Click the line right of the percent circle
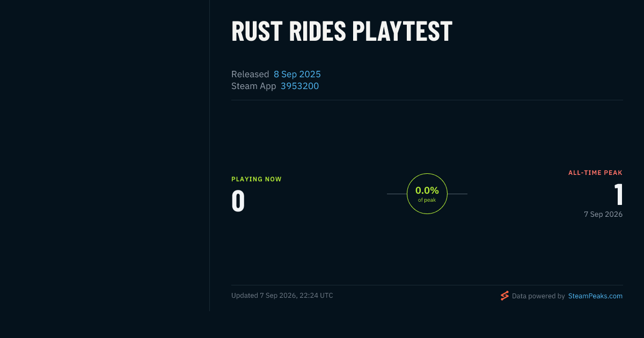Image resolution: width=644 pixels, height=338 pixels. [457, 194]
